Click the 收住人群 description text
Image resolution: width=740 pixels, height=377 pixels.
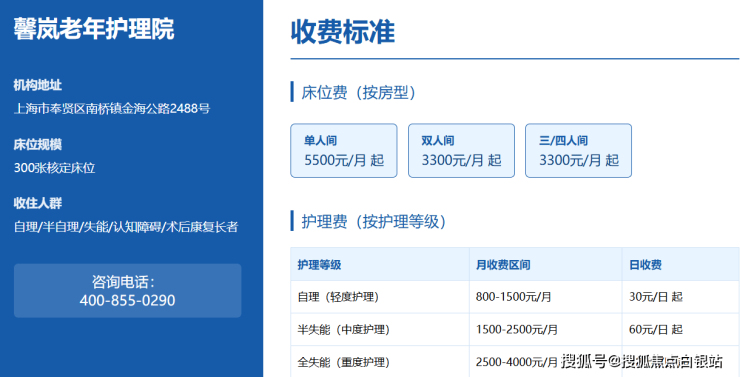(x=126, y=227)
